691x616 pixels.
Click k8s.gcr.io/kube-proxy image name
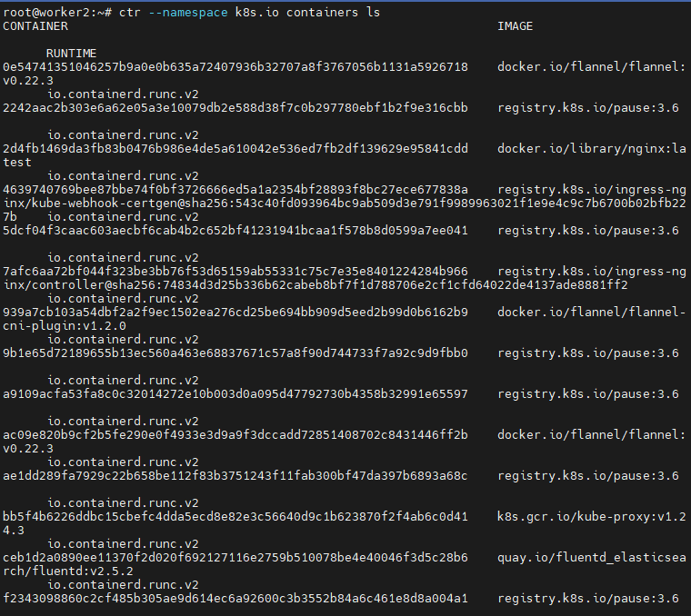pos(592,517)
